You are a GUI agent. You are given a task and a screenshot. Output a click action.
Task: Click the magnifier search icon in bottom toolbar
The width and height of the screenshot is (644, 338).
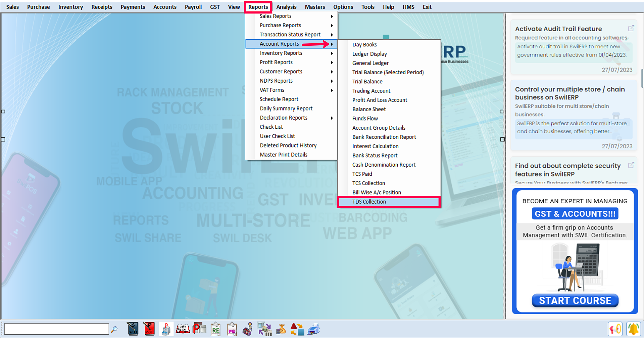tap(114, 329)
